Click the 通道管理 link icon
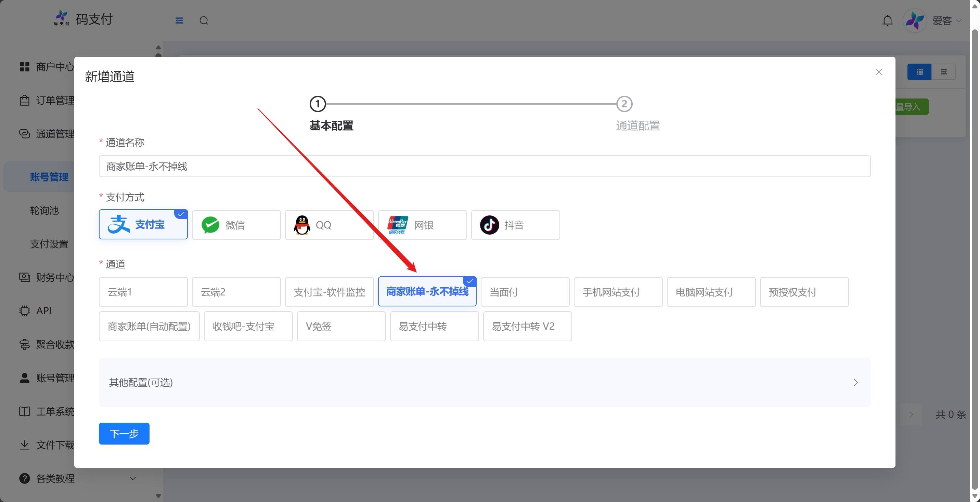Viewport: 980px width, 502px height. pyautogui.click(x=25, y=134)
